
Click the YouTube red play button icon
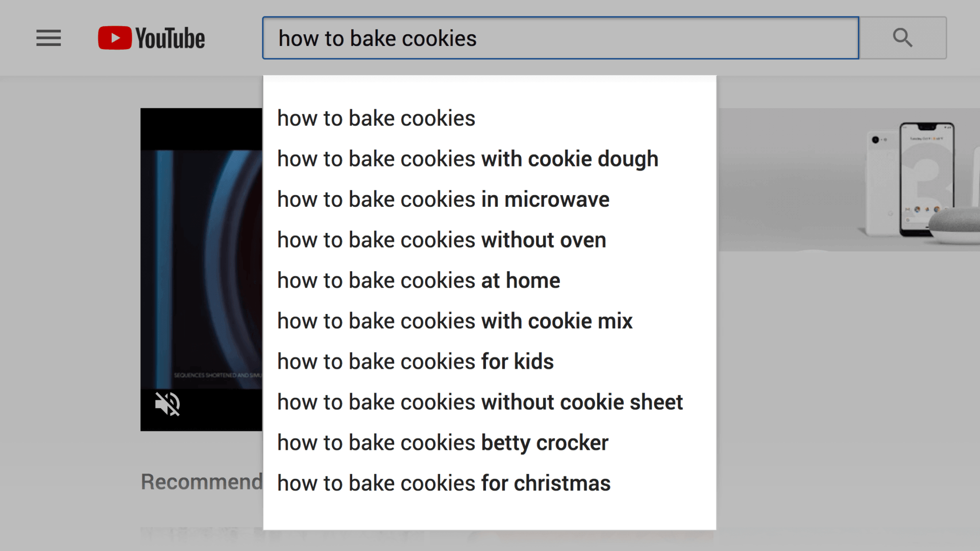(x=115, y=38)
